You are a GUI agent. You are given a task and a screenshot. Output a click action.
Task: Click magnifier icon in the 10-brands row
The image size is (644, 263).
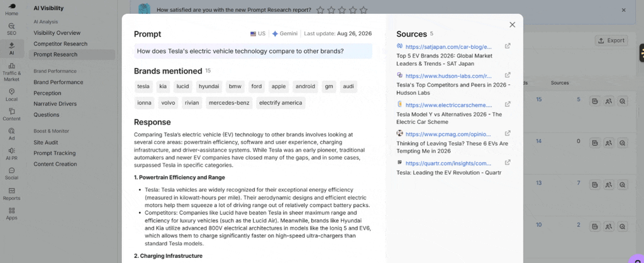tap(623, 226)
